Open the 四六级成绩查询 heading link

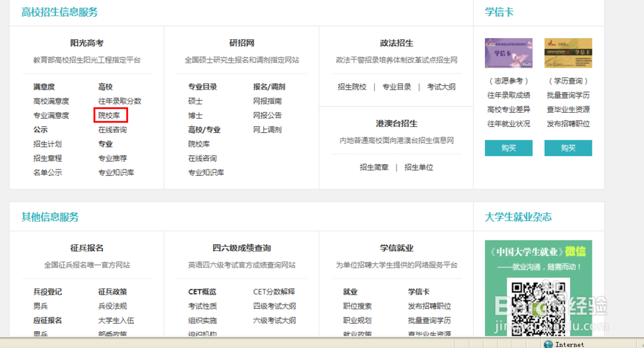click(241, 247)
